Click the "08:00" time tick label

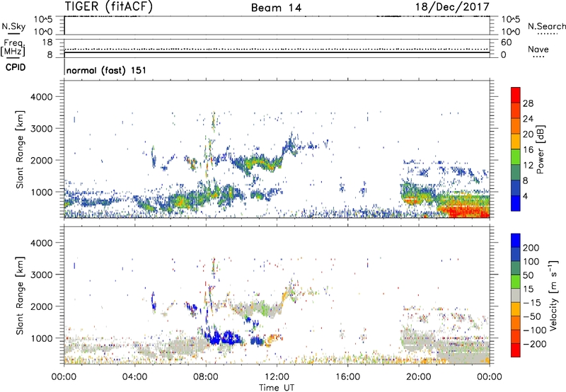pos(206,377)
